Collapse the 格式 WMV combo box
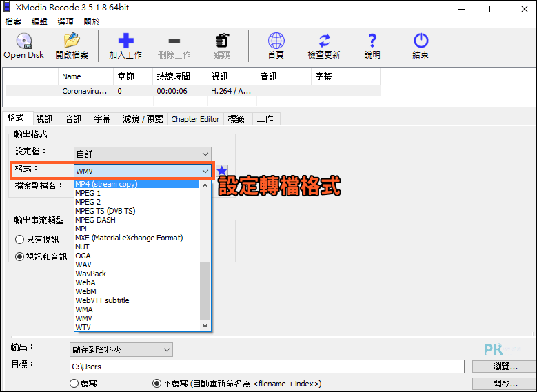The height and width of the screenshot is (392, 537). 143,171
